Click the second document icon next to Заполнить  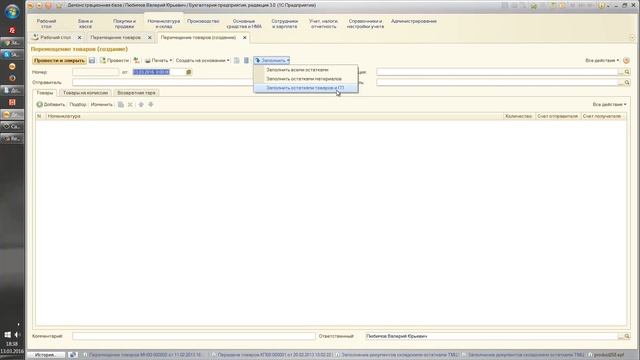[x=246, y=60]
